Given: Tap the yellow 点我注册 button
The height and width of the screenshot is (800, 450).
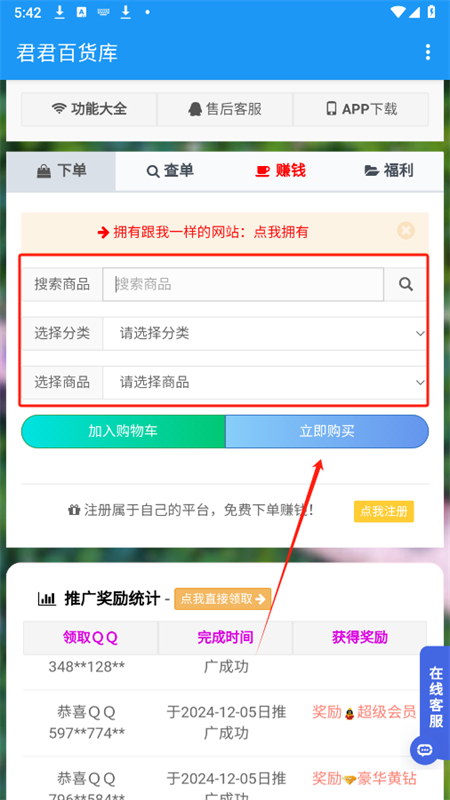Looking at the screenshot, I should (384, 512).
